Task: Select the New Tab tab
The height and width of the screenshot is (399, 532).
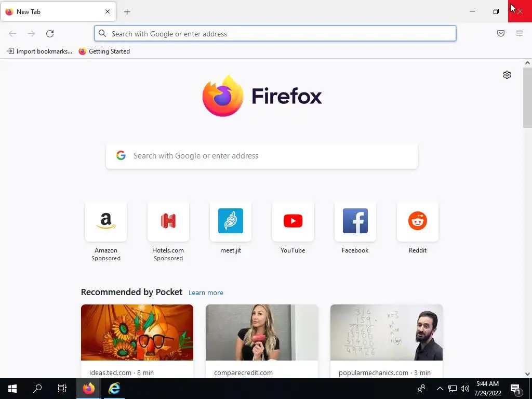Action: pyautogui.click(x=58, y=11)
